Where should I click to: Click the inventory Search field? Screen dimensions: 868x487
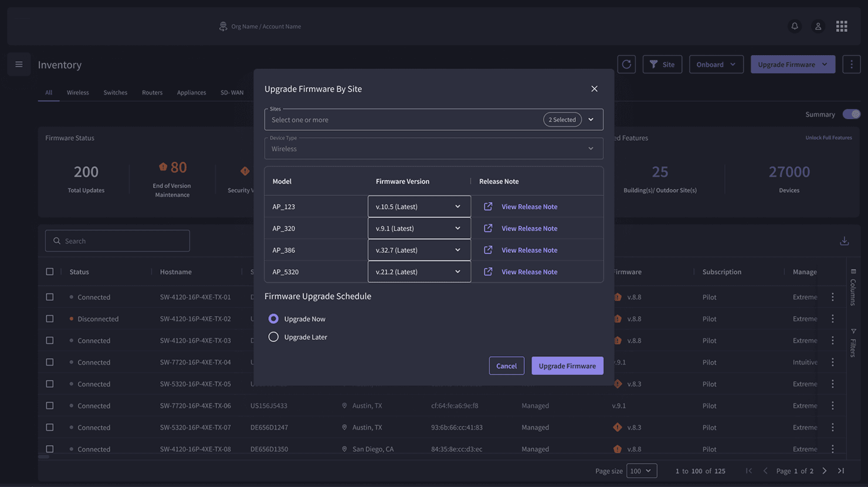[117, 241]
